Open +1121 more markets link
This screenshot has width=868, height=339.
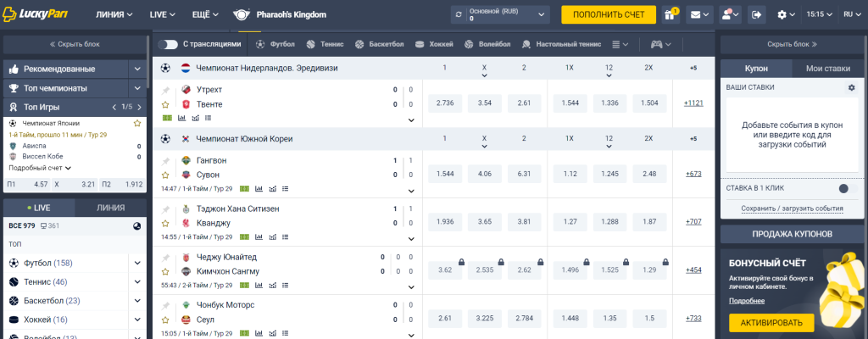pos(693,103)
